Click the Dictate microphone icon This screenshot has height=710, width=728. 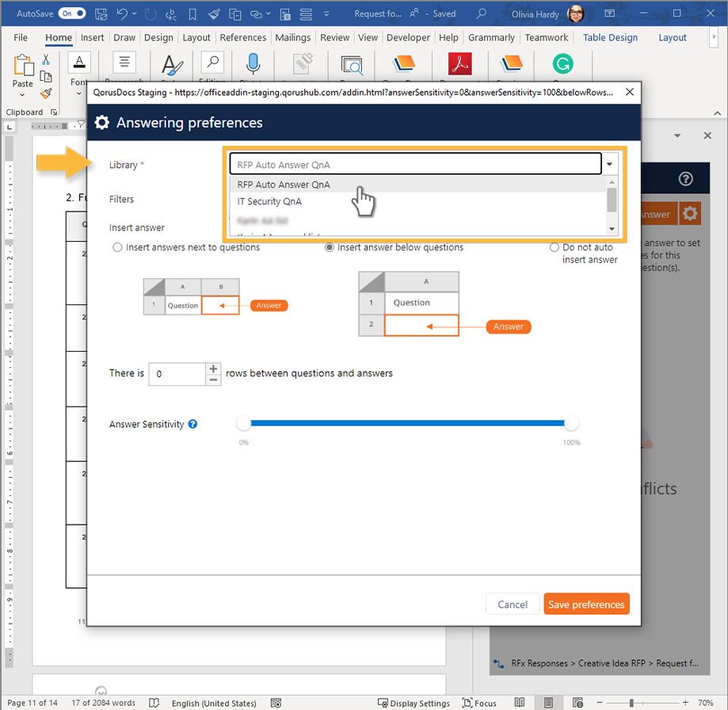point(253,63)
